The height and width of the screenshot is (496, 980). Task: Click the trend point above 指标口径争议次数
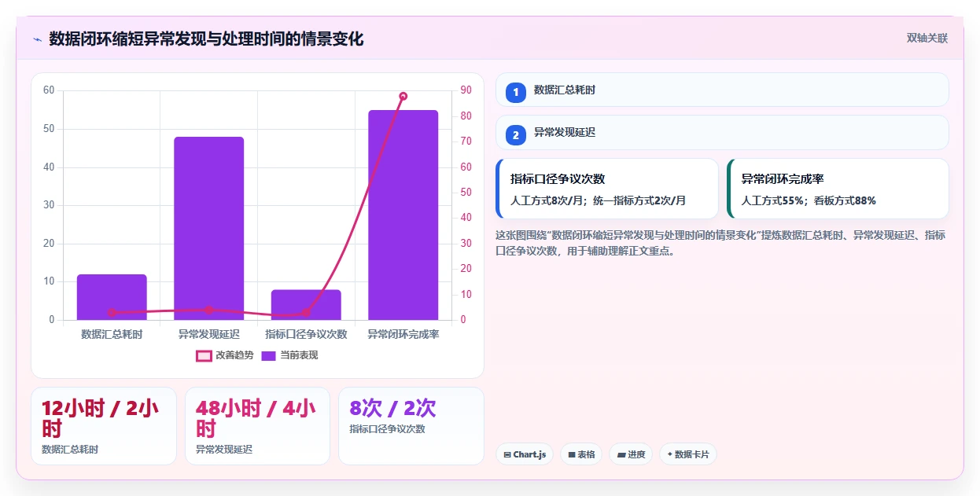pyautogui.click(x=306, y=313)
